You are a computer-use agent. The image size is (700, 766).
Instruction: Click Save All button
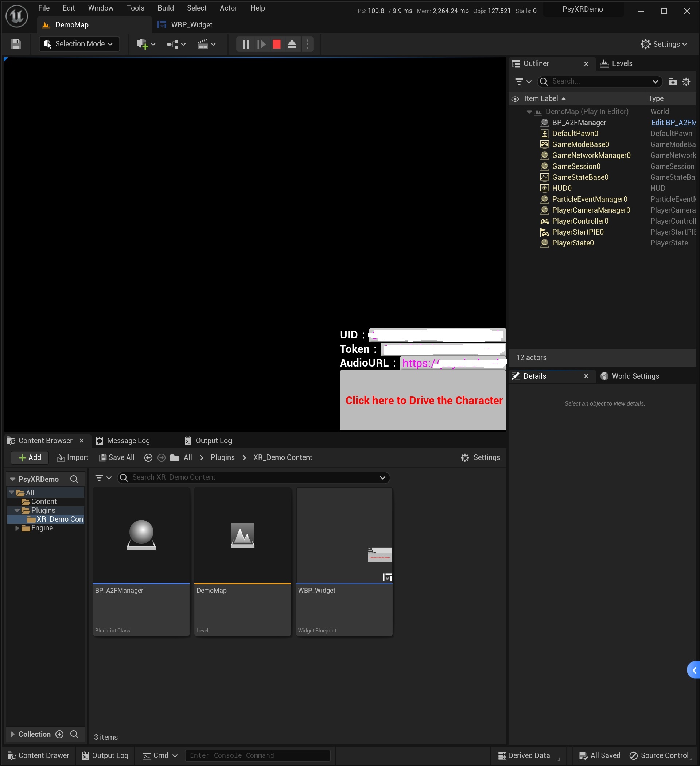coord(117,457)
